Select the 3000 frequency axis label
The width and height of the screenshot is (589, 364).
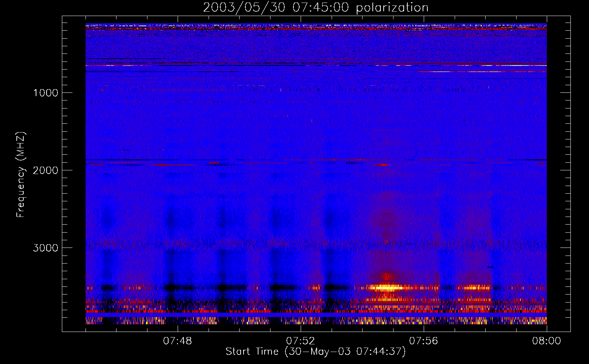click(46, 248)
